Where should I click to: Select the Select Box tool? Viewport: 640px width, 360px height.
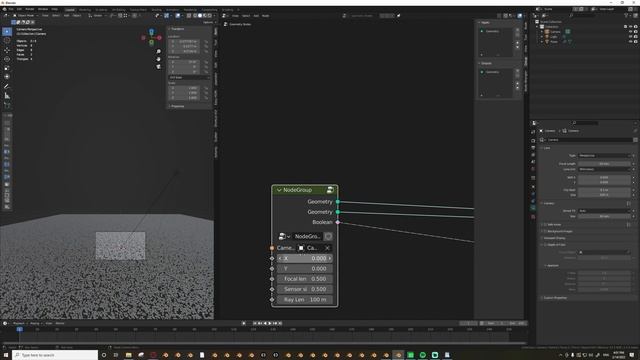click(x=7, y=31)
